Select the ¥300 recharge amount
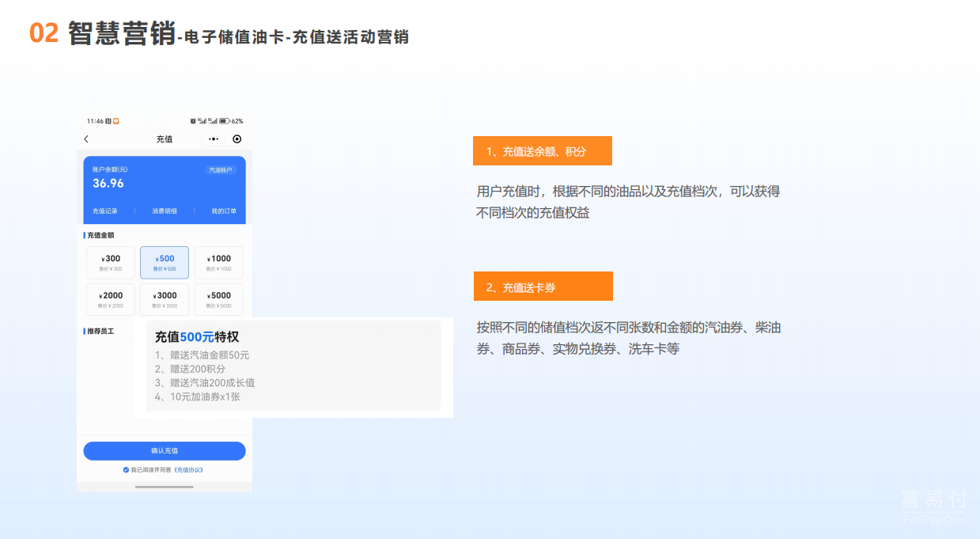 (111, 263)
